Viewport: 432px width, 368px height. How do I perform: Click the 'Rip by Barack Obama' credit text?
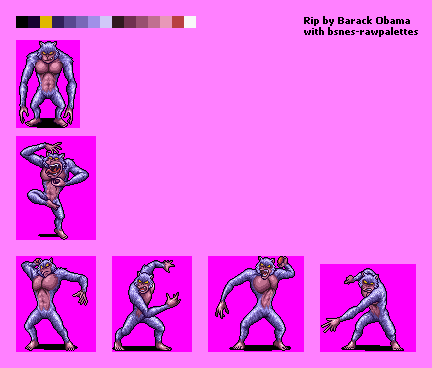point(357,21)
